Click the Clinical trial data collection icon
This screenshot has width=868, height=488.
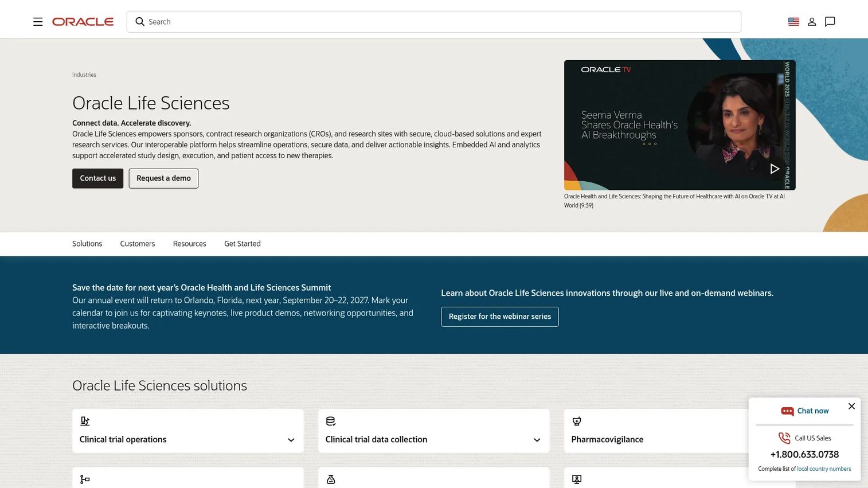click(331, 421)
